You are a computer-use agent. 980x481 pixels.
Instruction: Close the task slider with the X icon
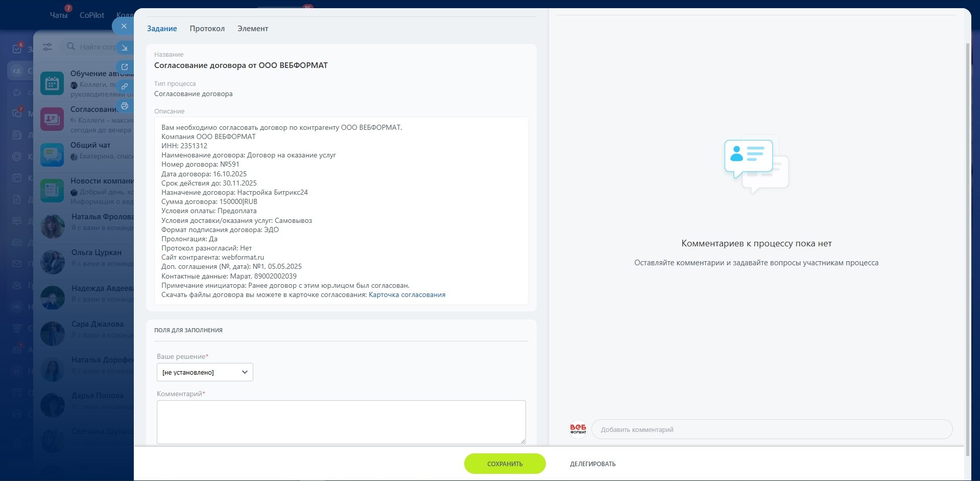point(124,26)
